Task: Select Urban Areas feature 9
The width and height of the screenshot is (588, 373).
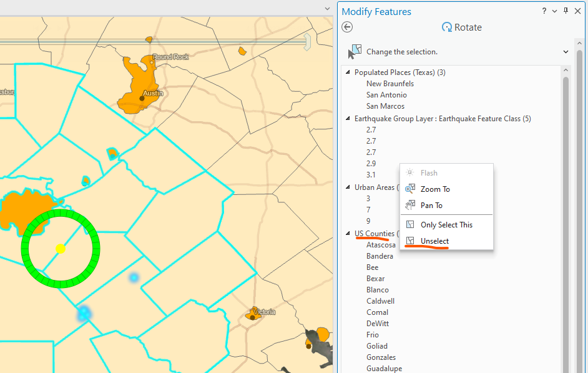Action: click(368, 221)
